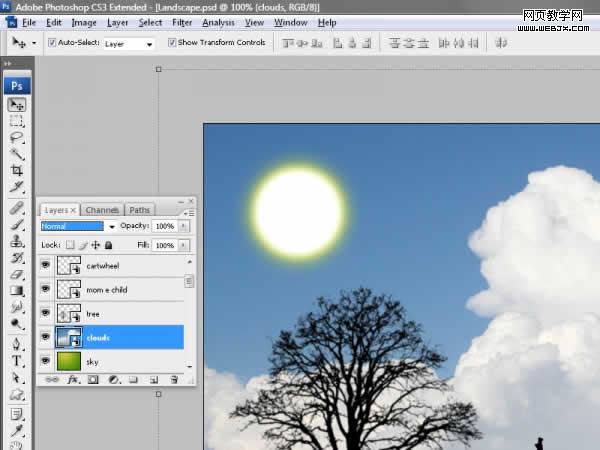Click the Link Layers icon
The width and height of the screenshot is (600, 450).
(52, 380)
